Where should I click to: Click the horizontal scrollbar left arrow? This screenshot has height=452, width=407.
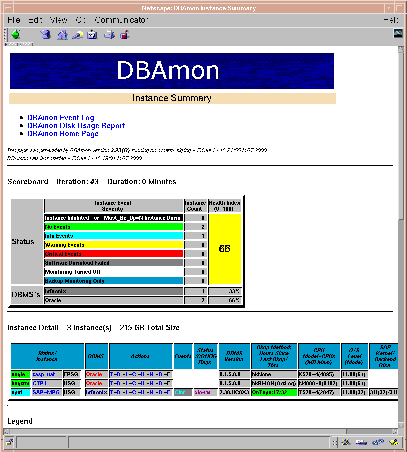tap(6, 431)
